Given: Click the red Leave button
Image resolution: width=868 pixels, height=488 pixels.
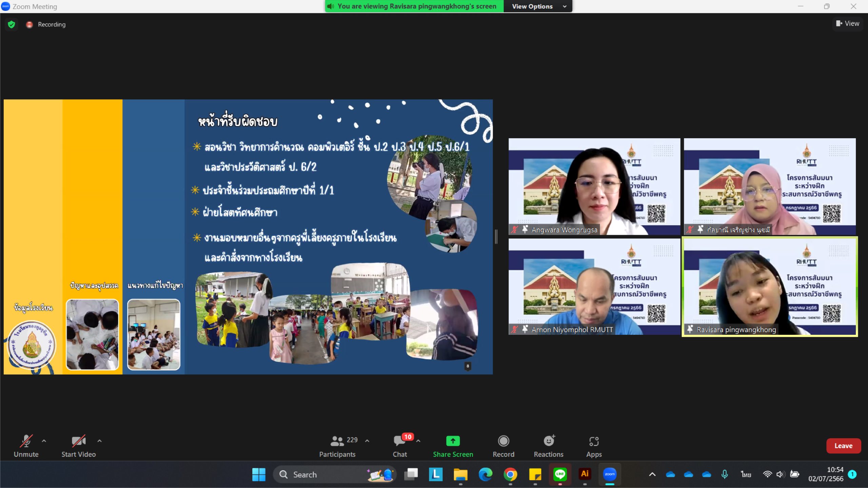Looking at the screenshot, I should [x=843, y=446].
